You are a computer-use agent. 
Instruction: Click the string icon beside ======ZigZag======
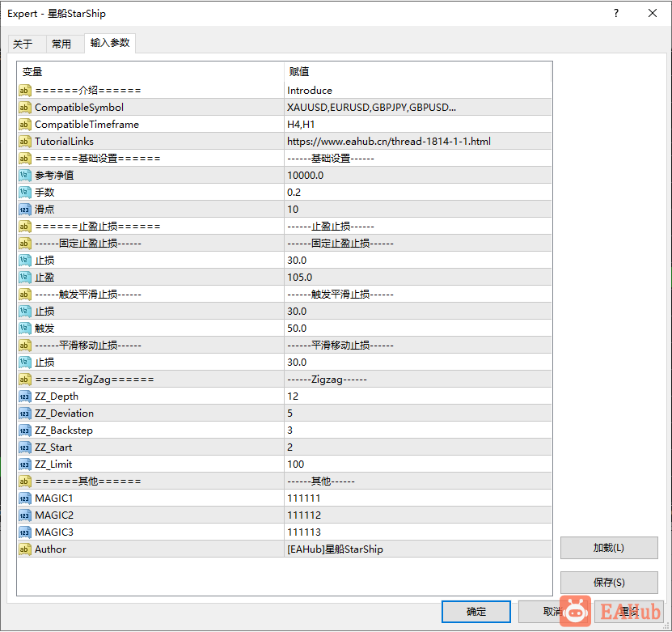[25, 380]
